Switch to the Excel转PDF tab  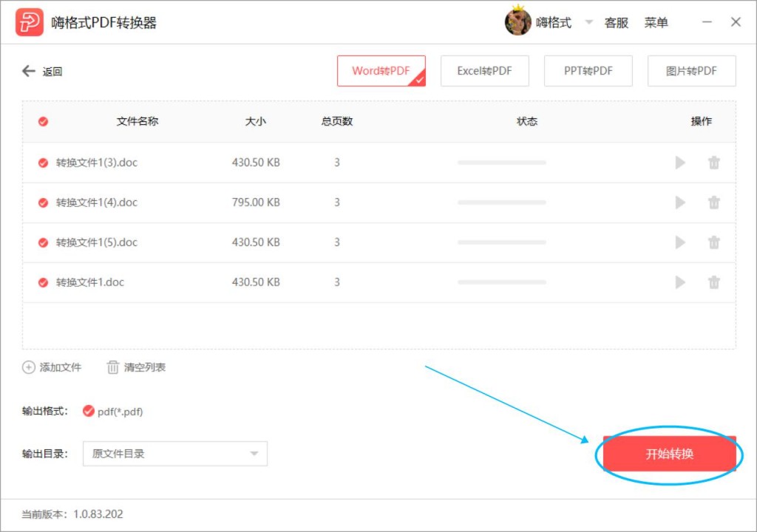[x=485, y=71]
